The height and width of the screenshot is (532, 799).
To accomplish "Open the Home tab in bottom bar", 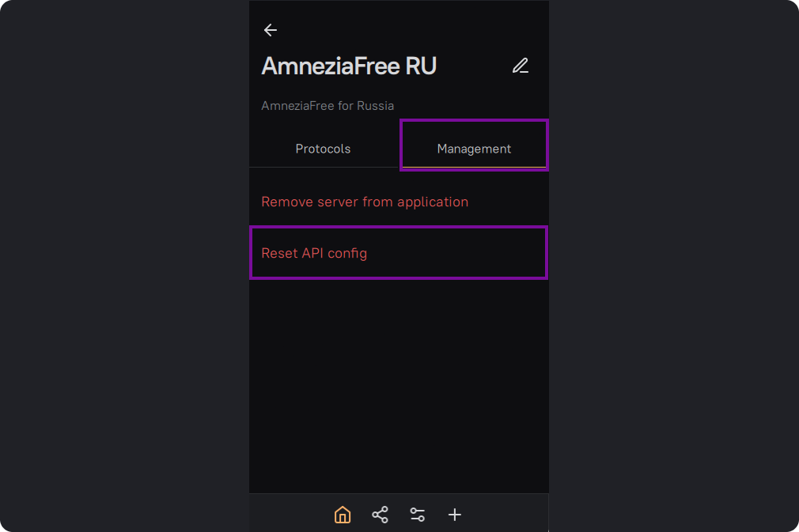I will (343, 515).
